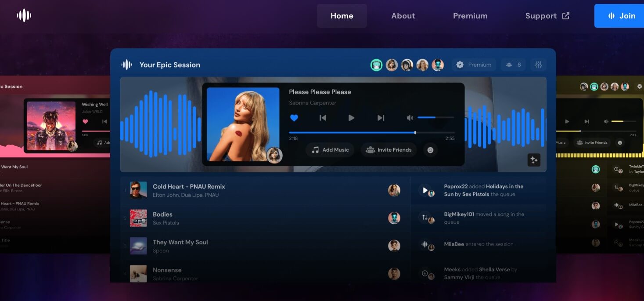Open the Support external link
644x301 pixels.
point(547,16)
